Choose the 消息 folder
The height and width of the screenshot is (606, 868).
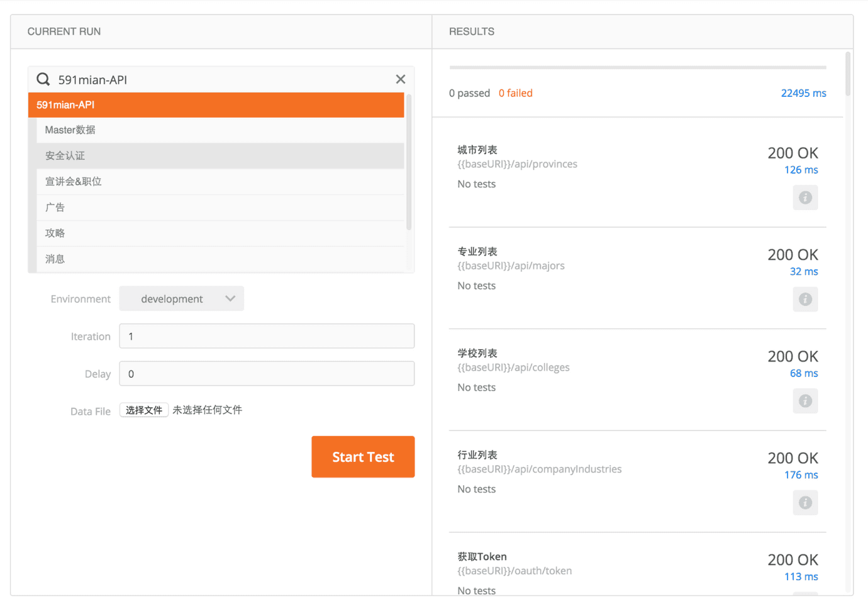click(x=220, y=259)
